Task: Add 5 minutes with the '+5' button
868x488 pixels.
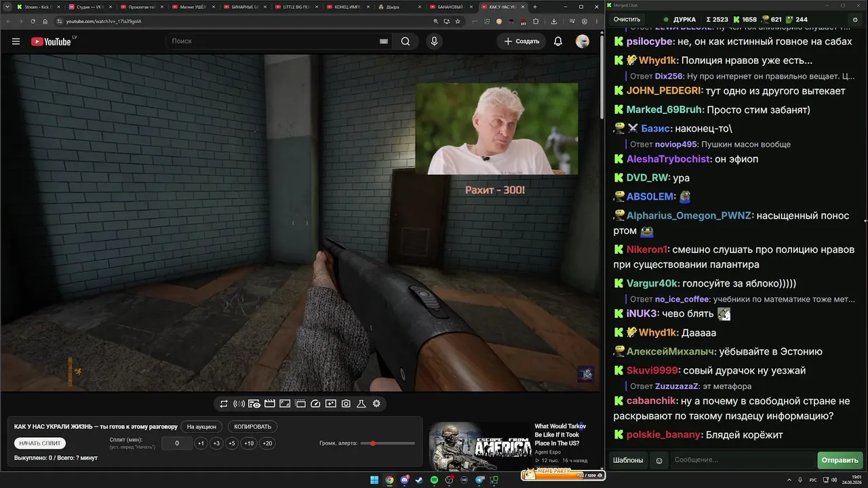Action: pos(232,443)
